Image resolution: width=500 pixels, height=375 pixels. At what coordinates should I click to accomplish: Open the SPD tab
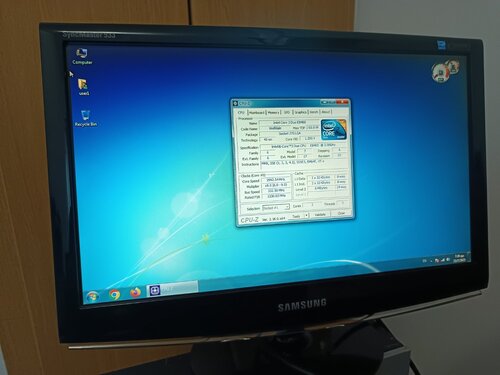(x=287, y=112)
